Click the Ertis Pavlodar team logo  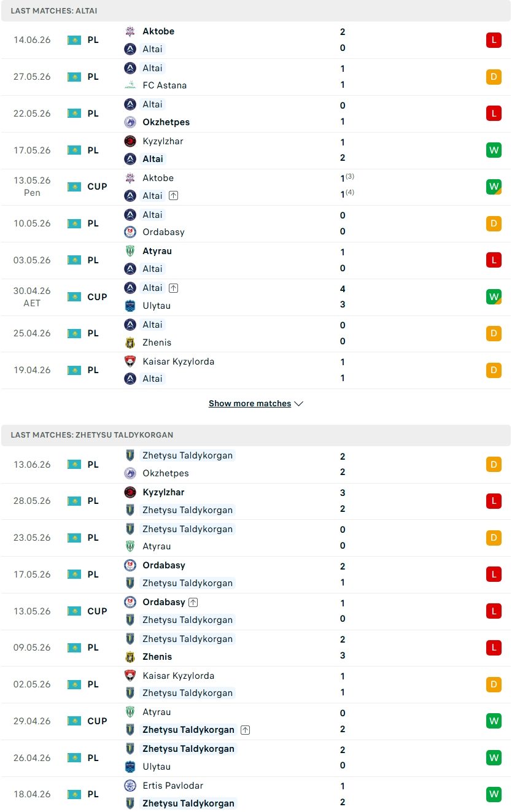[130, 786]
